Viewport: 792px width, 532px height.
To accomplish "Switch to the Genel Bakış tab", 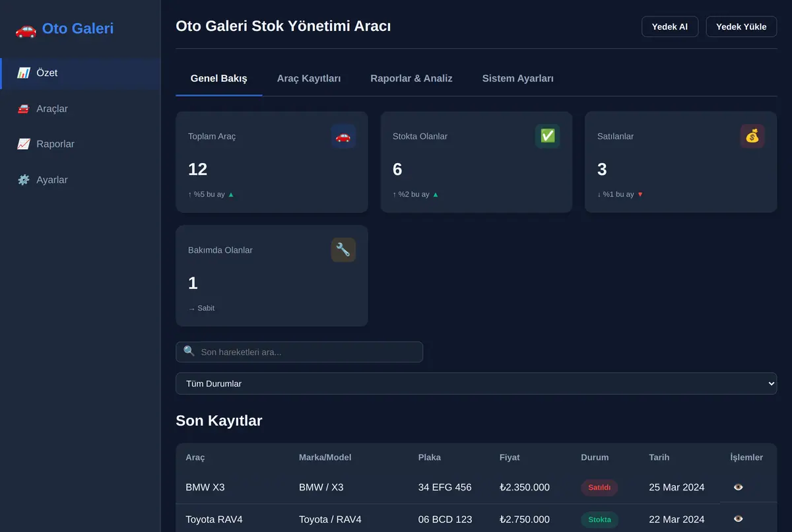I will (x=219, y=79).
